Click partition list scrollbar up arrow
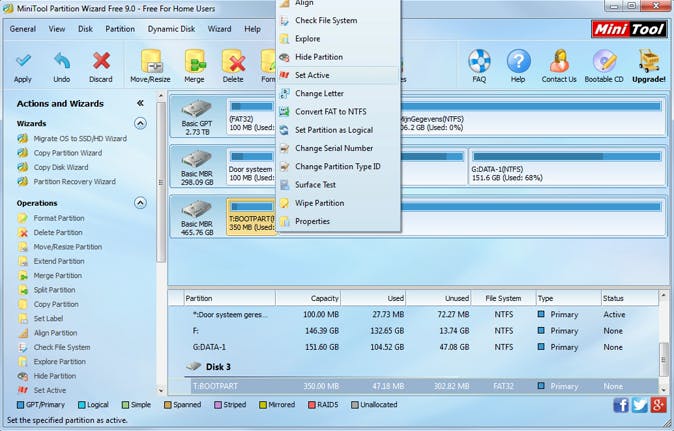 coord(663,296)
